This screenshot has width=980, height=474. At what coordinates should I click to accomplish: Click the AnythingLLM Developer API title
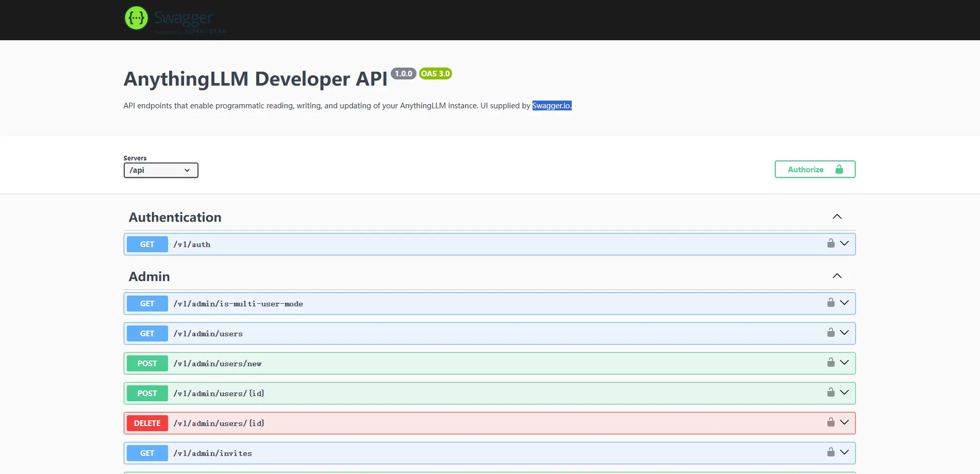pyautogui.click(x=255, y=79)
